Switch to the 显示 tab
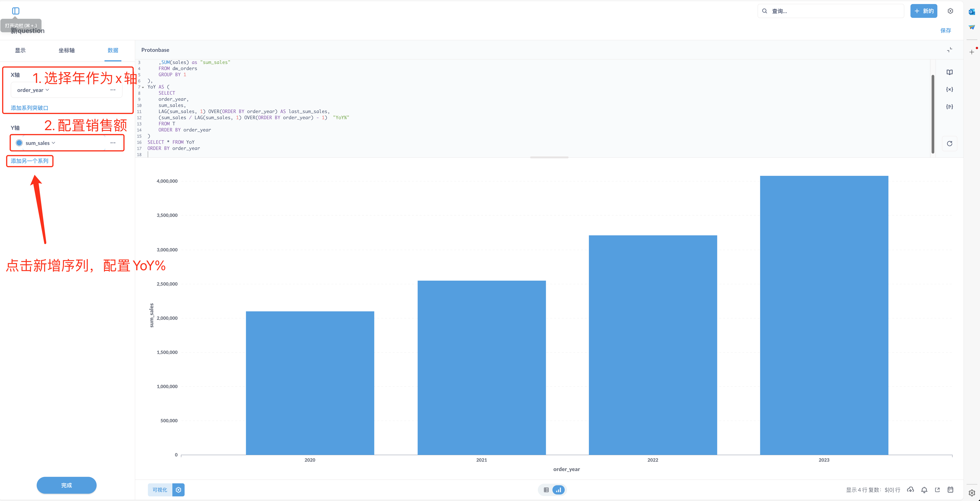 tap(20, 50)
